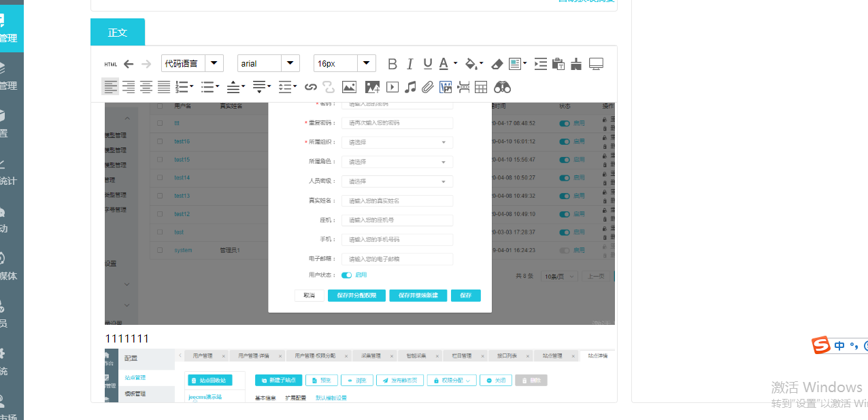Open the font color picker

click(x=444, y=64)
